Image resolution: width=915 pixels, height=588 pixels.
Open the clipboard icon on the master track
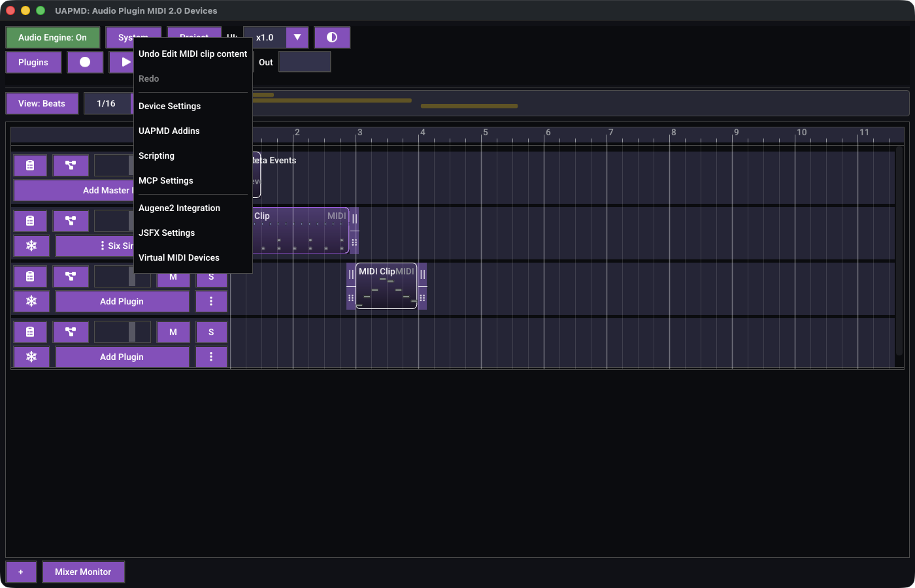(30, 165)
